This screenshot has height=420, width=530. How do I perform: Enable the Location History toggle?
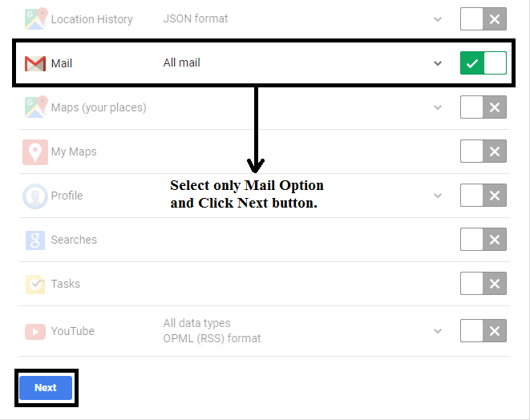(x=483, y=18)
